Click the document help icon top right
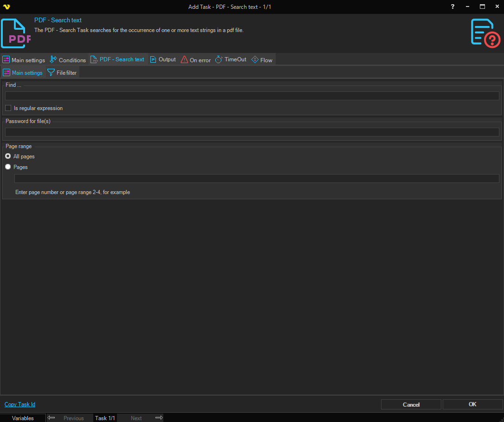Image resolution: width=504 pixels, height=422 pixels. (485, 33)
